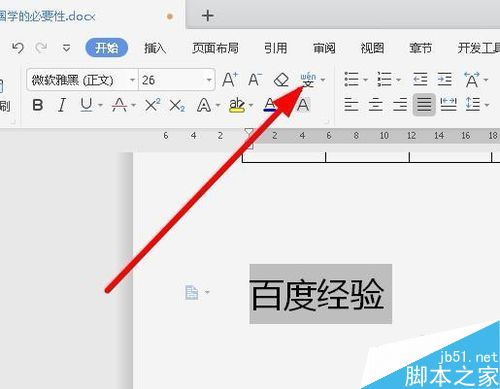Screen dimensions: 500x389
Task: Insert numbered list
Action: click(384, 79)
